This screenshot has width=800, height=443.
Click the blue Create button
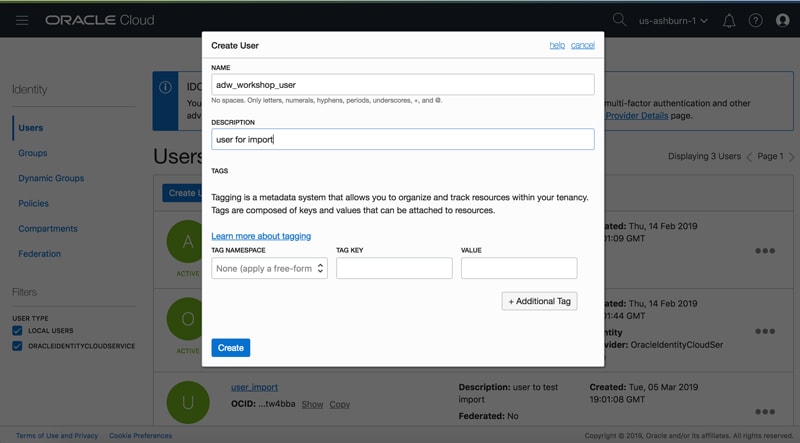coord(231,348)
